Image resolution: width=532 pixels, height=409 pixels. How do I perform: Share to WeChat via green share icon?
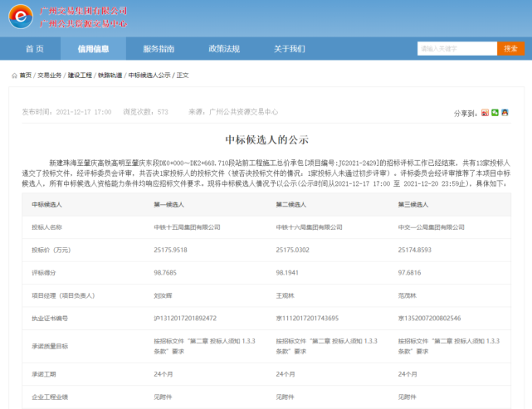coord(495,113)
